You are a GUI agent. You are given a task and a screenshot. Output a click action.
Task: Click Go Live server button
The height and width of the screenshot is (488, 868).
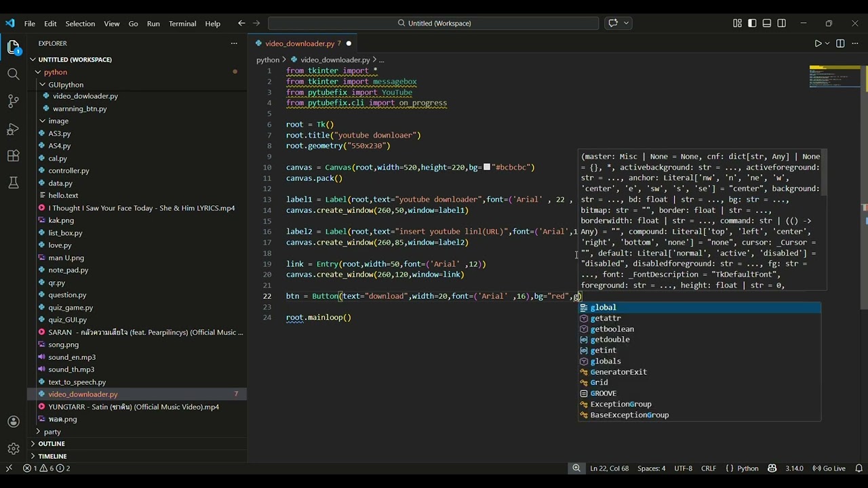[829, 468]
